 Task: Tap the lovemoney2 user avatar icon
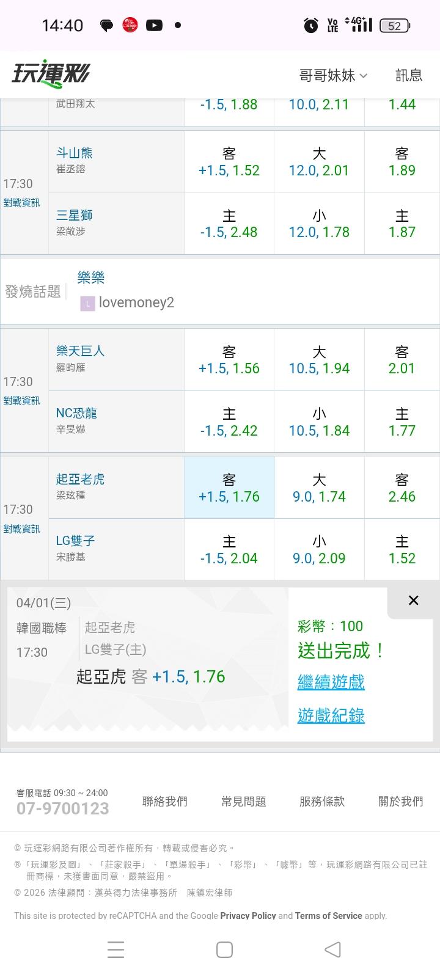pyautogui.click(x=87, y=303)
